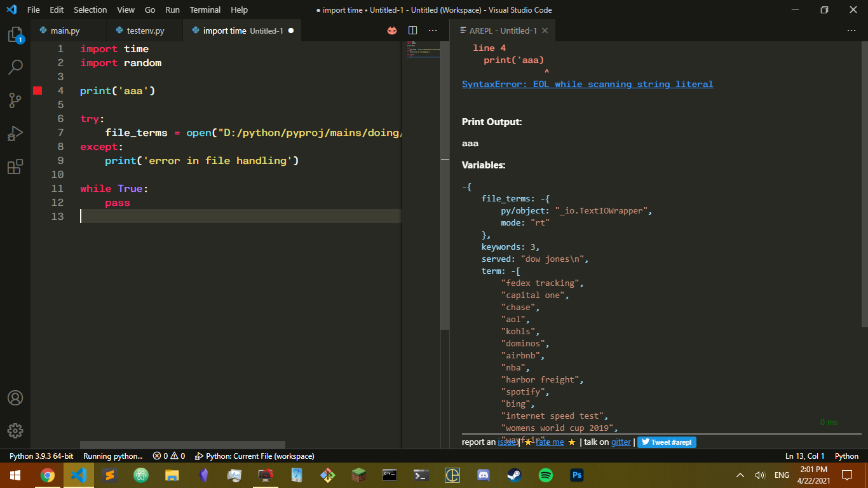This screenshot has height=488, width=868.
Task: Click the editor vertical scrollbar thumb
Action: [x=445, y=185]
